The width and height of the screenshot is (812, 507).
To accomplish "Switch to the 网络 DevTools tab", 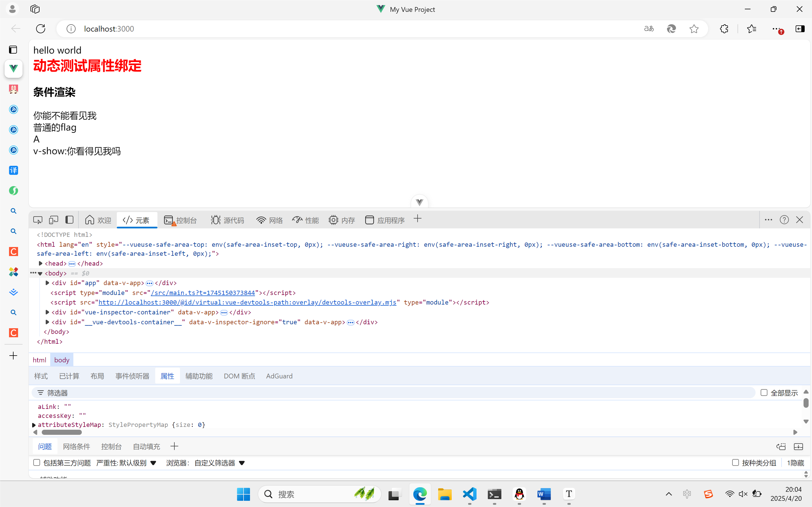I will (x=270, y=220).
